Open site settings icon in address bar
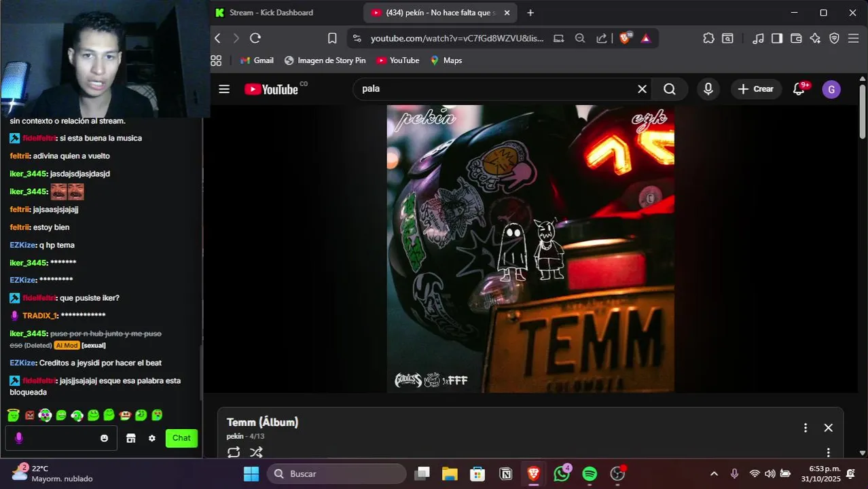Viewport: 868px width, 489px height. (x=357, y=38)
